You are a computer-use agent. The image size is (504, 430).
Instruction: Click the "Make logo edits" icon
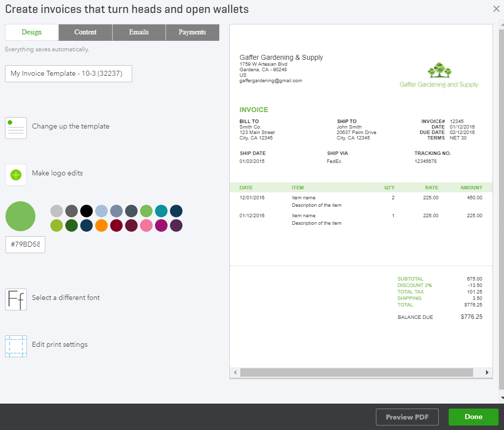pos(16,175)
